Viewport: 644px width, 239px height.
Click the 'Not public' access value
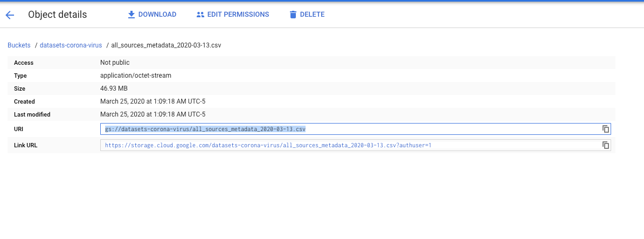pos(115,63)
